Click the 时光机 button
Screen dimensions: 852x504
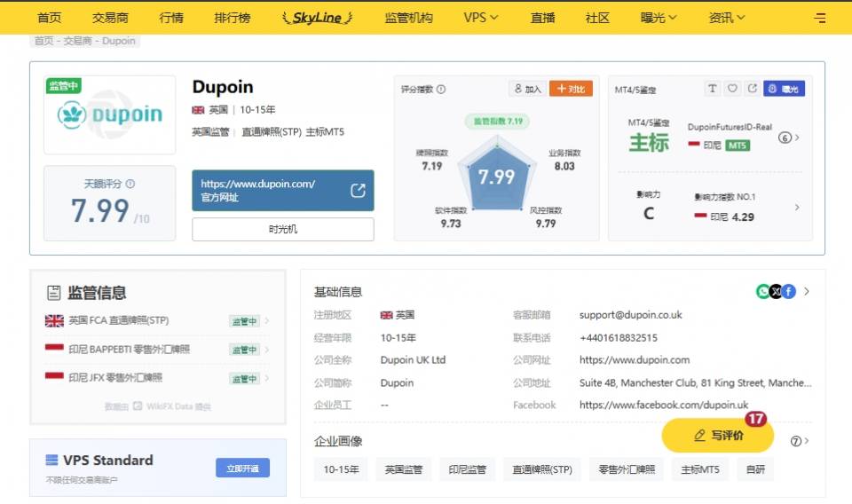click(x=282, y=229)
